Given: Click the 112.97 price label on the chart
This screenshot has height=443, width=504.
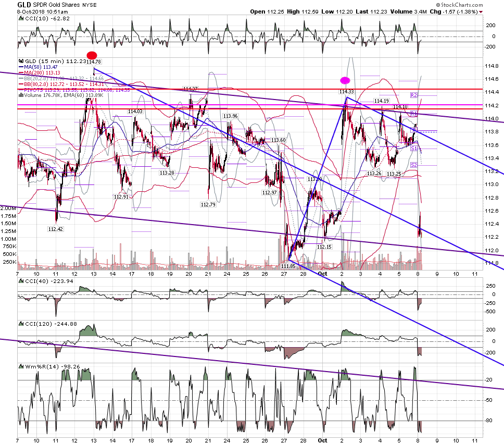Looking at the screenshot, I should pos(269,192).
